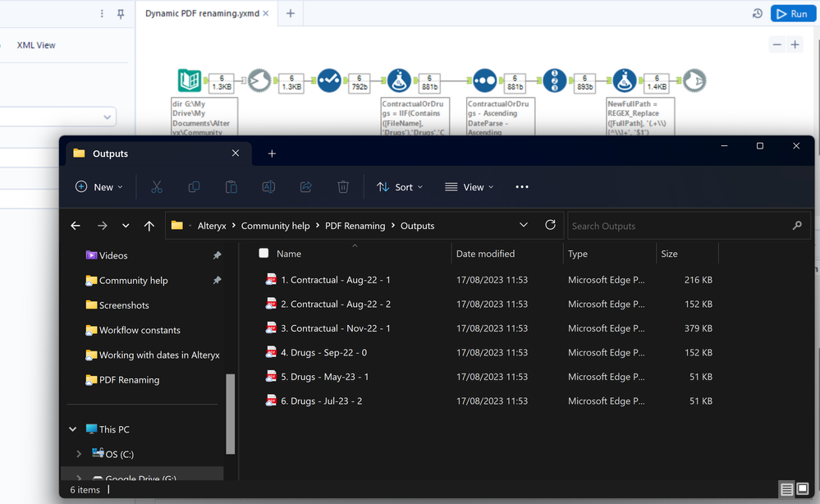
Task: Click the New button in Explorer
Action: 98,187
